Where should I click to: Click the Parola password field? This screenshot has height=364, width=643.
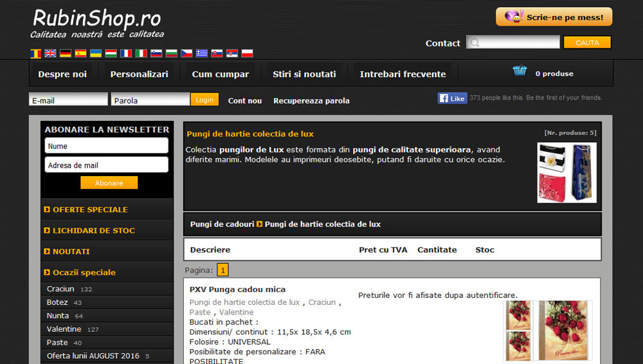point(150,99)
